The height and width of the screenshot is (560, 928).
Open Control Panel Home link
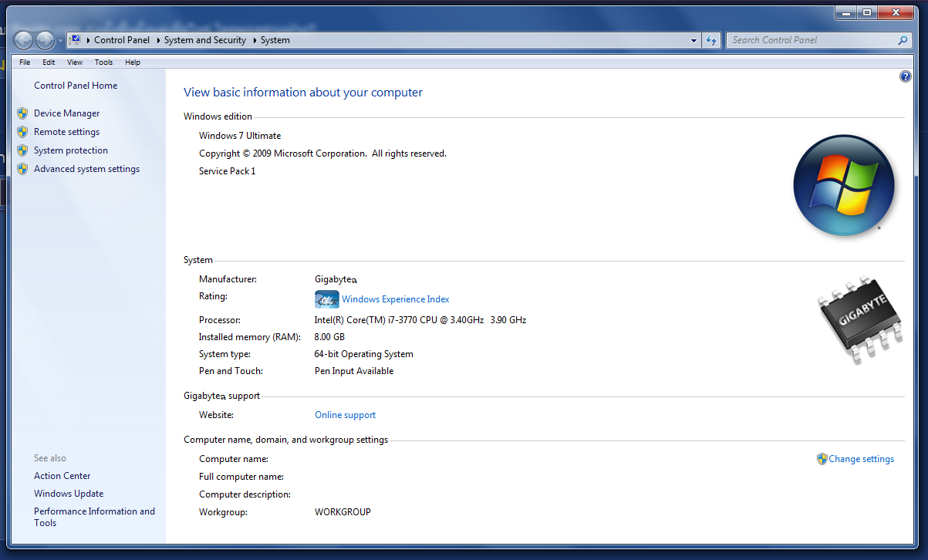(x=76, y=86)
